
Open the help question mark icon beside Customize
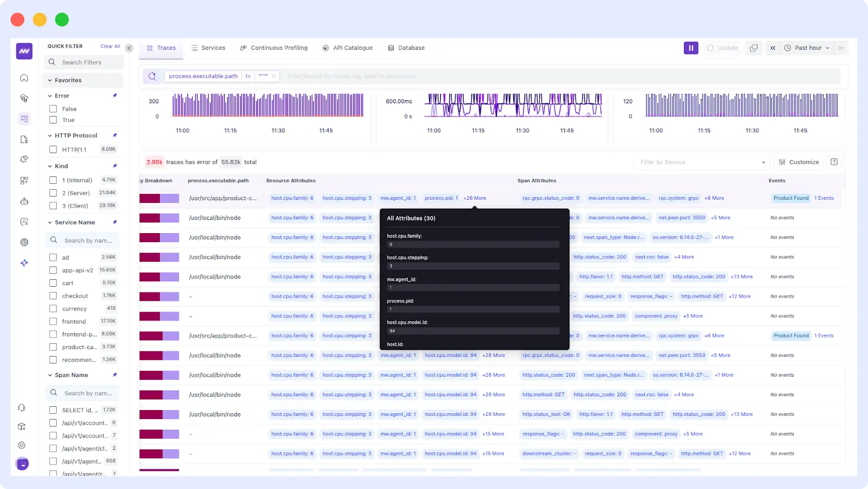click(x=834, y=162)
